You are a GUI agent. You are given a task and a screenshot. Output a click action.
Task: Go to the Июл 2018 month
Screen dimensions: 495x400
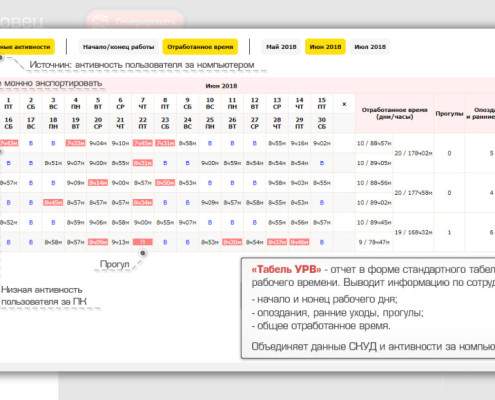pos(370,47)
